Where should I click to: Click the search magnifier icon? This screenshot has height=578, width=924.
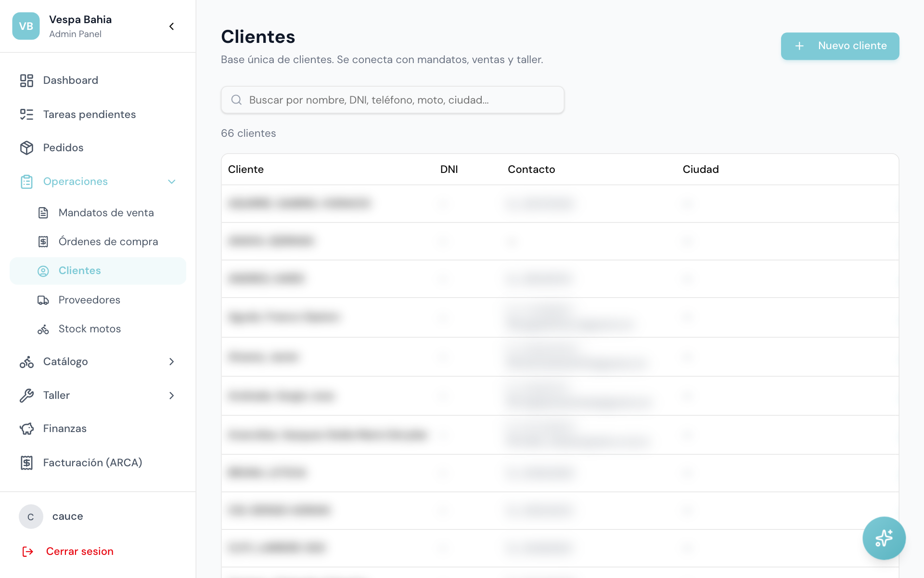tap(236, 100)
